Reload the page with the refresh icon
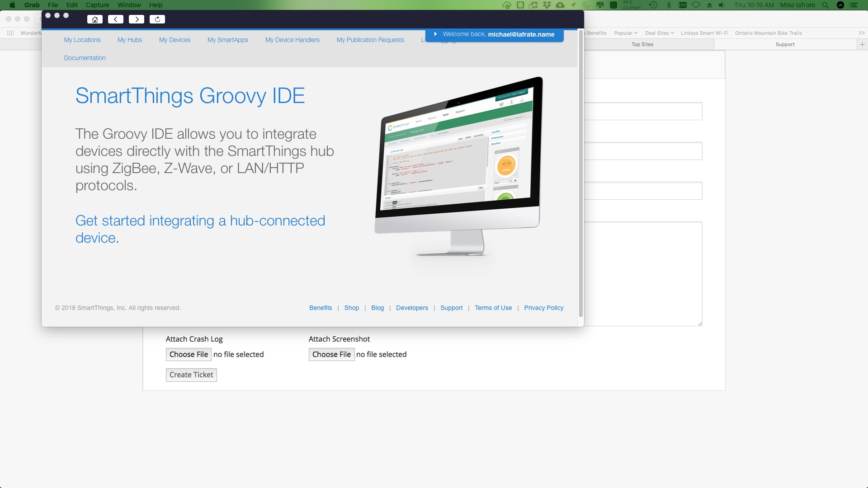Screen dimensions: 868x488 click(x=157, y=19)
